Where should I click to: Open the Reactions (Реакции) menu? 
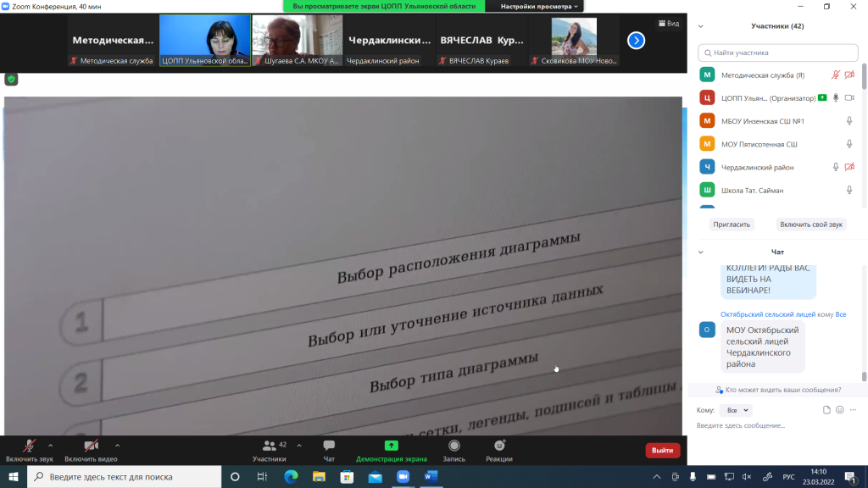click(x=499, y=446)
